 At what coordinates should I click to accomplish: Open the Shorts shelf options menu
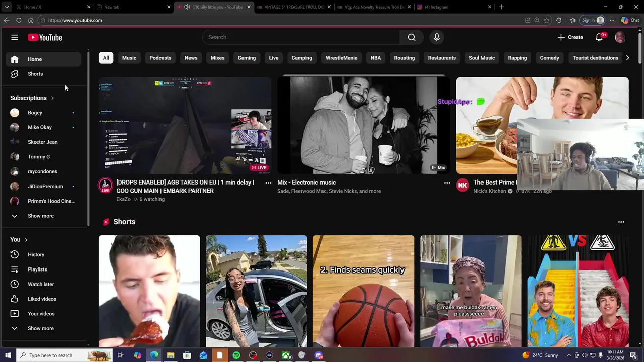click(x=621, y=222)
